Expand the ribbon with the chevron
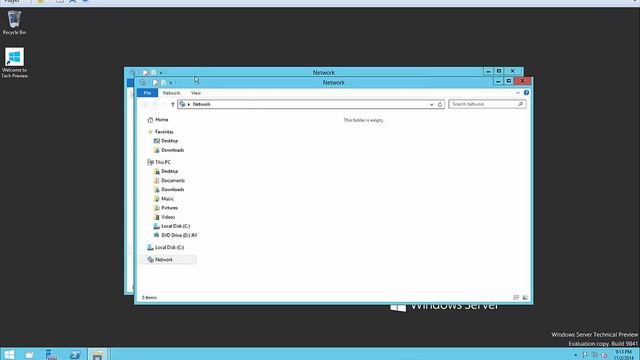Viewport: 640px width, 360px height. tap(518, 93)
